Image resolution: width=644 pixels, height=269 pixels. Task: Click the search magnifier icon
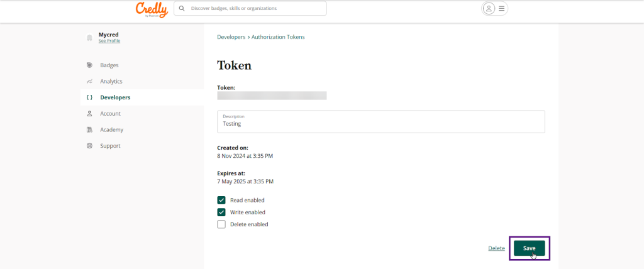182,9
